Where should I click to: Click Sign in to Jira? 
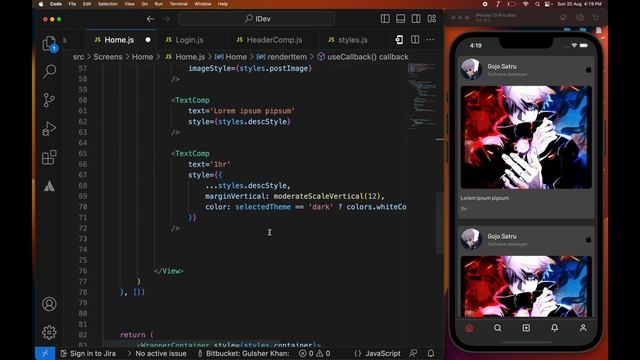[x=88, y=353]
